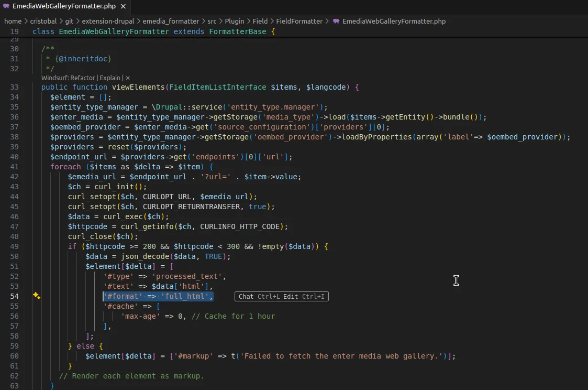The height and width of the screenshot is (390, 588).
Task: Open Chat from the inline selection popup
Action: [246, 297]
